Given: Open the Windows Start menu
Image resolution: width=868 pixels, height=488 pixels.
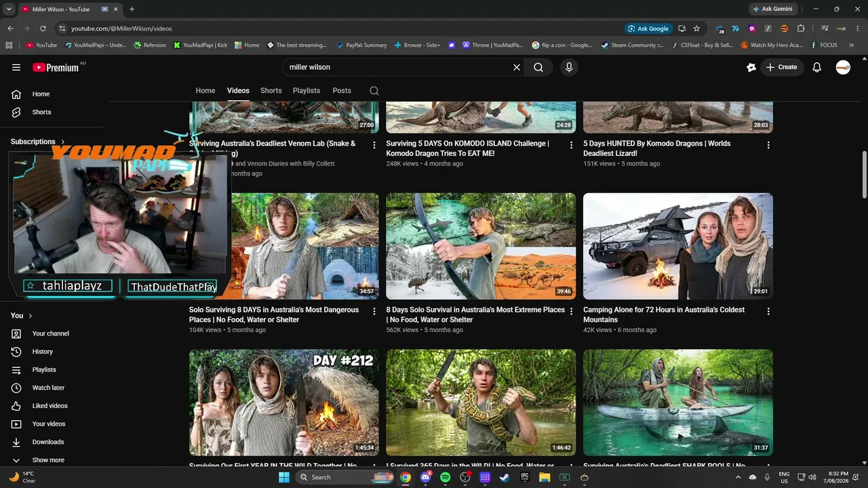Looking at the screenshot, I should point(284,477).
